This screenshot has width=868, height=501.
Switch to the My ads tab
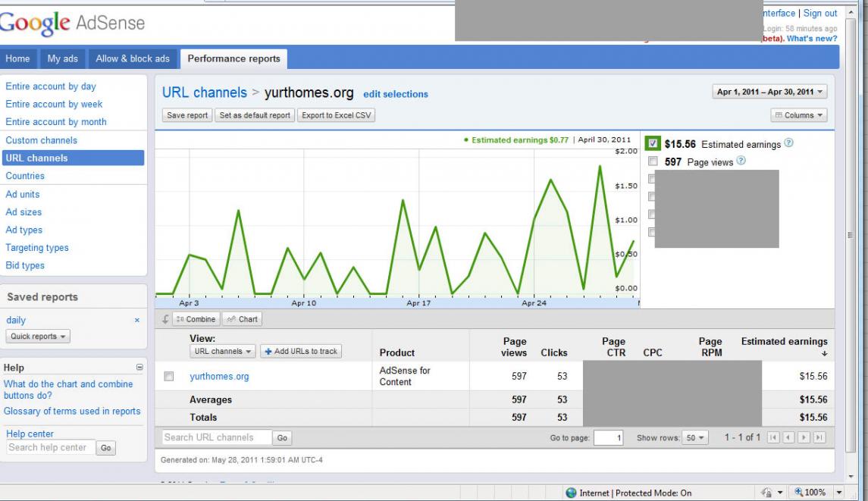(63, 58)
